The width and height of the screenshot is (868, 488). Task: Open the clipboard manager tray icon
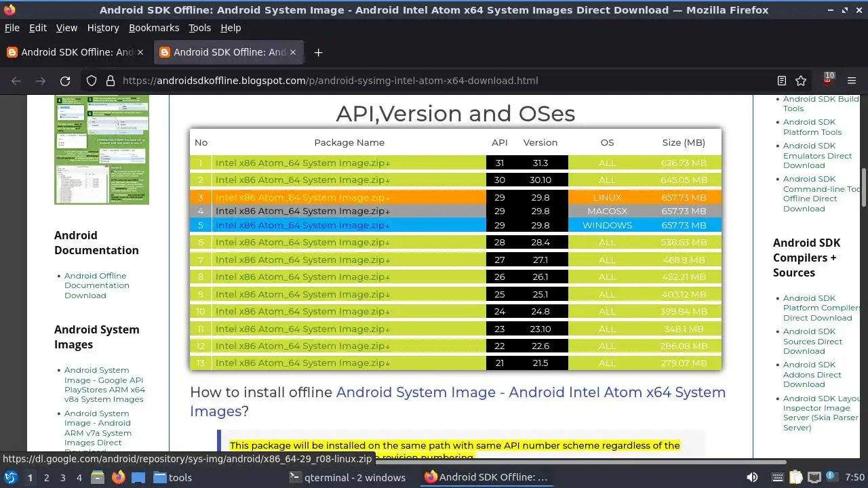[796, 477]
